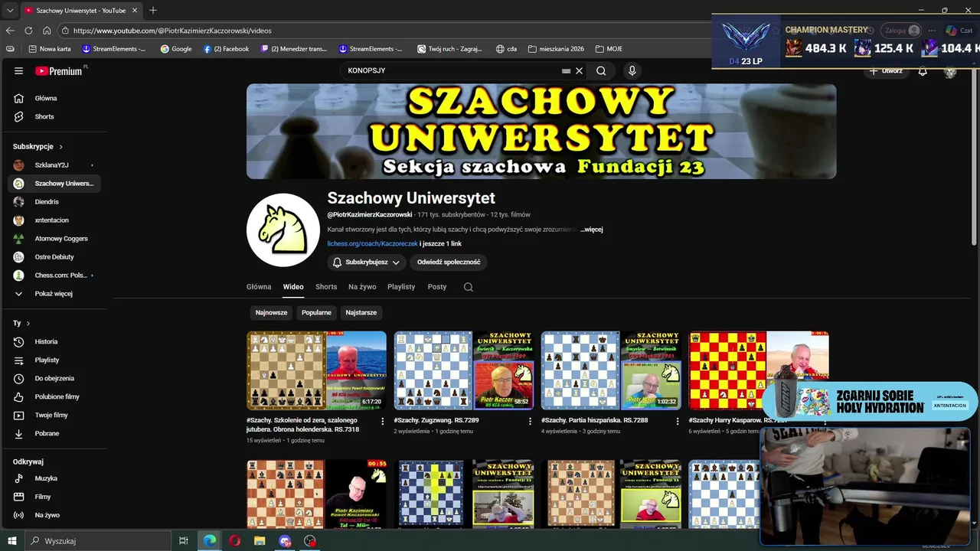
Task: Open Subskrybujesz subscription dropdown
Action: [x=367, y=262]
